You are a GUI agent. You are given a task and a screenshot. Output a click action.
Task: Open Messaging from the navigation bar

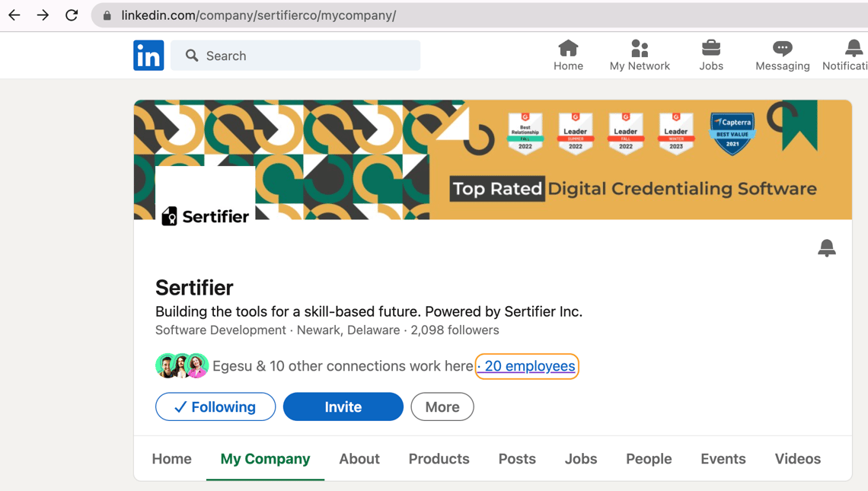point(782,55)
